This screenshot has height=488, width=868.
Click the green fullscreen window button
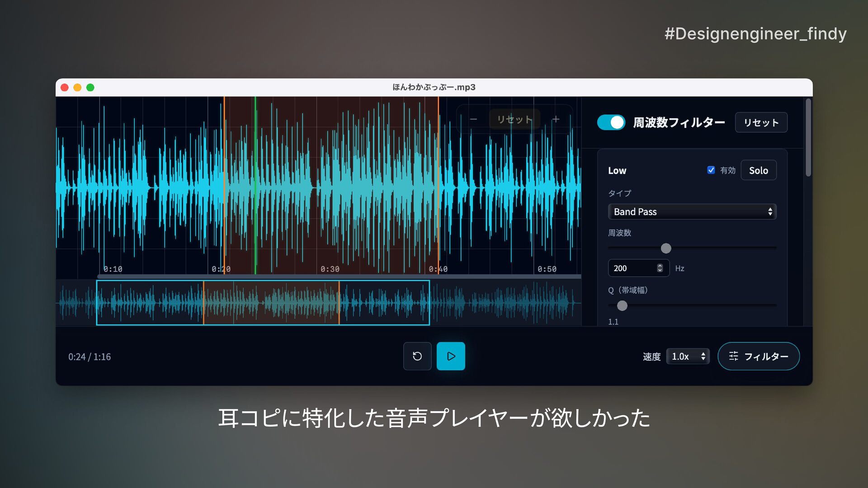click(90, 87)
